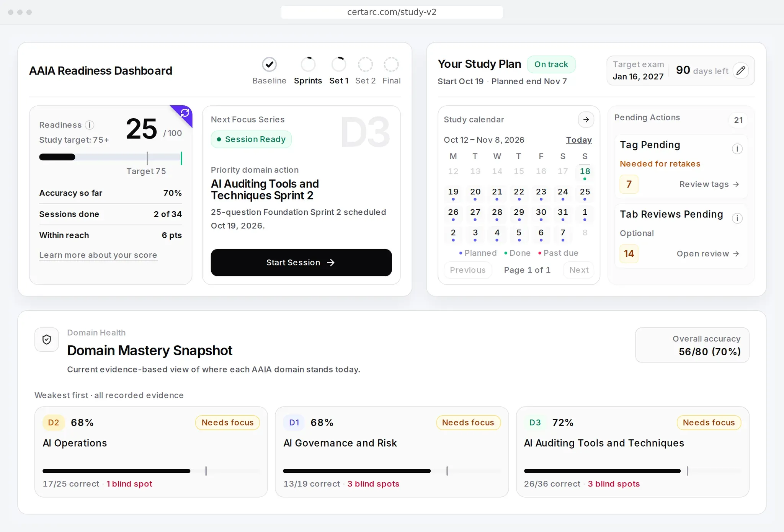The height and width of the screenshot is (532, 784).
Task: Click the D1 domain badge
Action: tap(294, 423)
